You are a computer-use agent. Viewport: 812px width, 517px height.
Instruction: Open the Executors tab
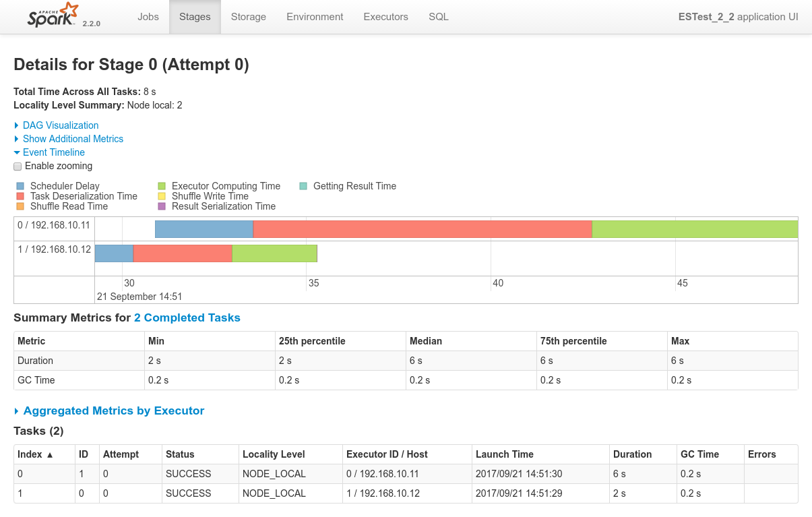pos(386,17)
